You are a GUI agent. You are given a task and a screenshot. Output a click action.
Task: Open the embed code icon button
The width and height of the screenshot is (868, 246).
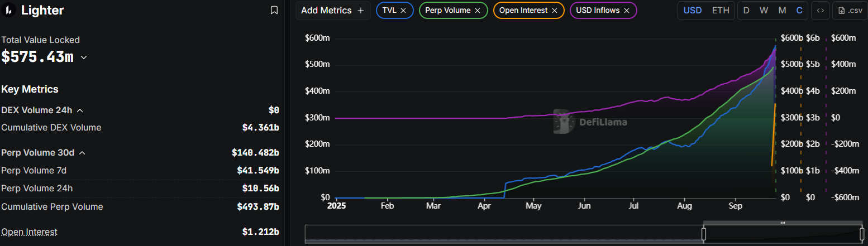pyautogui.click(x=820, y=11)
